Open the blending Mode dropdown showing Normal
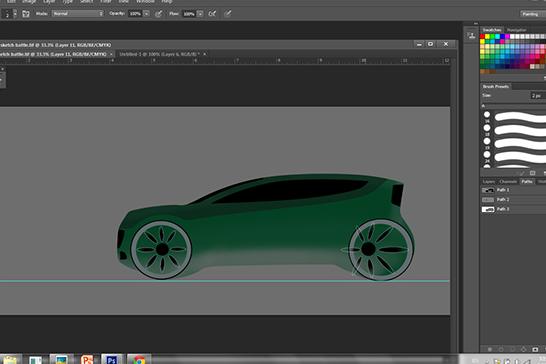 point(78,14)
